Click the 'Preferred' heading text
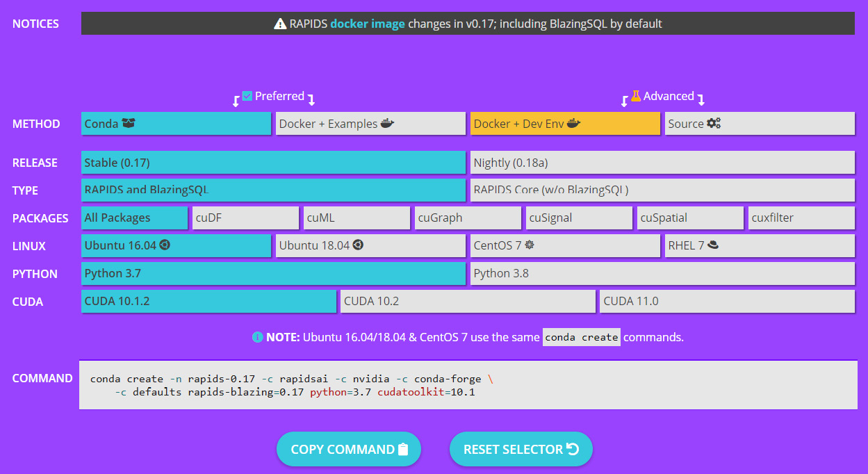 279,96
